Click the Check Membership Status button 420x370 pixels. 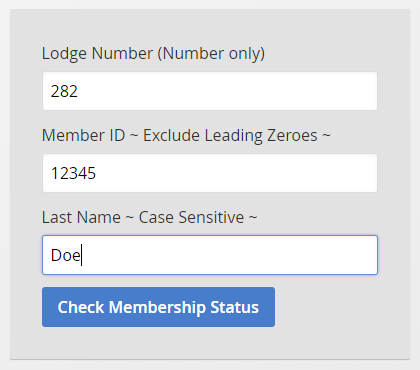coord(158,307)
